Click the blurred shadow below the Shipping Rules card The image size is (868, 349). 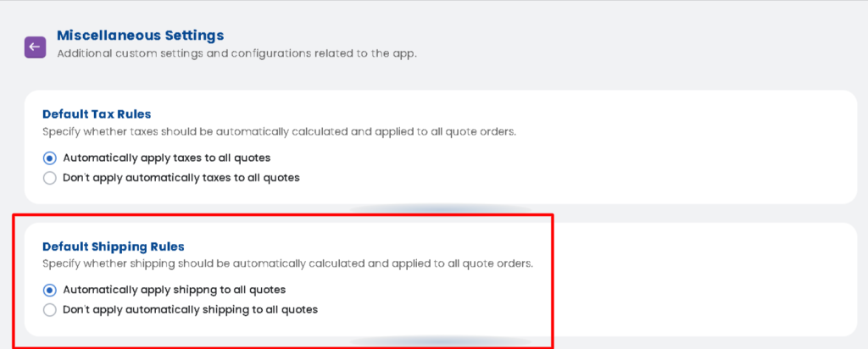(441, 341)
